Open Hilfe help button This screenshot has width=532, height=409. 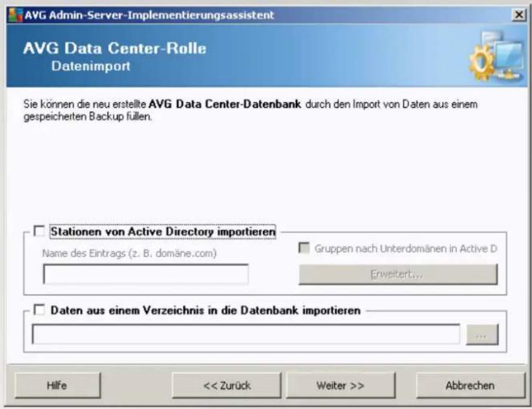(57, 385)
